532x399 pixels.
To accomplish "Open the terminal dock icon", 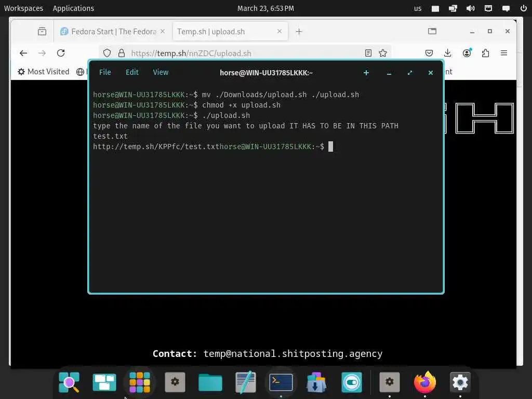I will click(281, 382).
